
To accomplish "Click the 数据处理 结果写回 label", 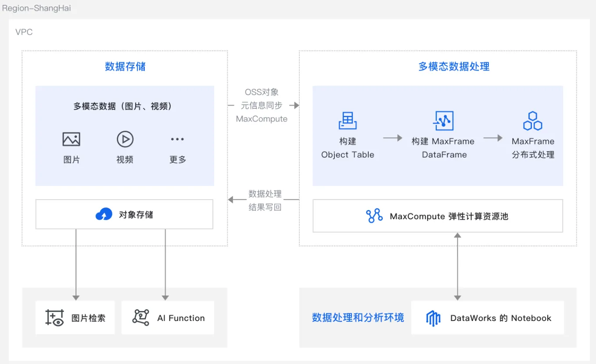I will point(265,200).
